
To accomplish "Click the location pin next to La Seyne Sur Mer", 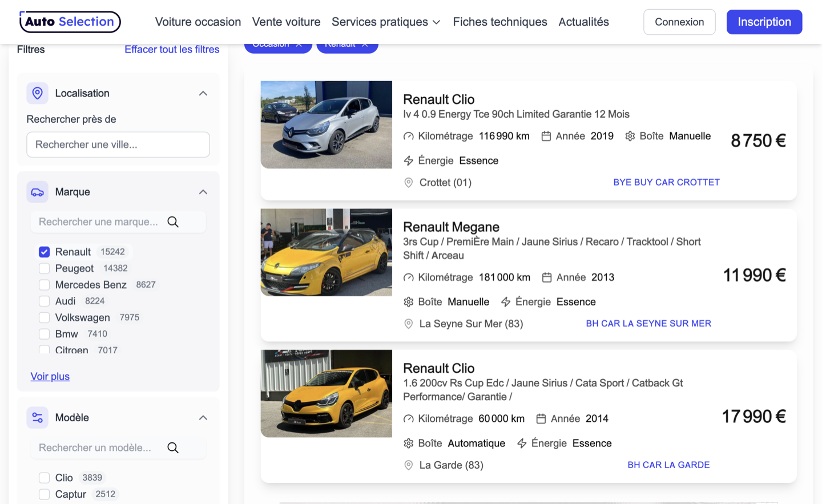I will point(408,324).
